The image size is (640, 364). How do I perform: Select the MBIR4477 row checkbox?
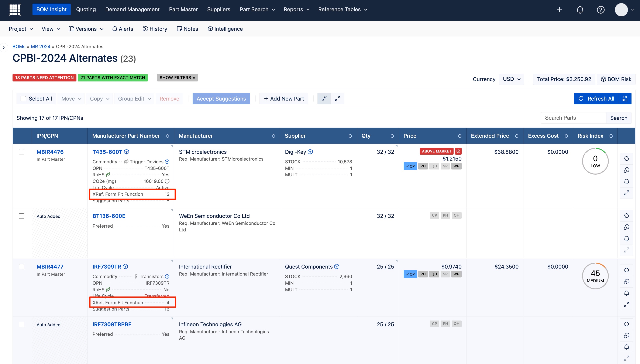pyautogui.click(x=21, y=267)
